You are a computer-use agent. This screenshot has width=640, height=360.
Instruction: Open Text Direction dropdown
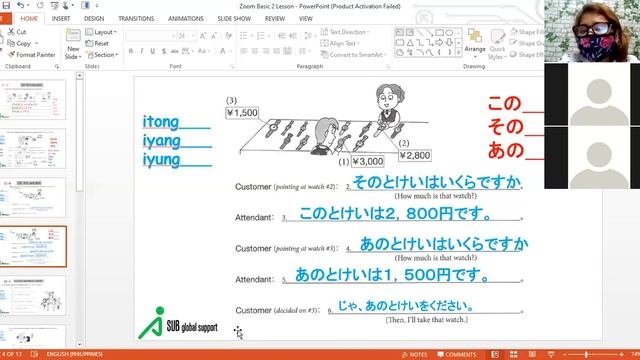345,32
